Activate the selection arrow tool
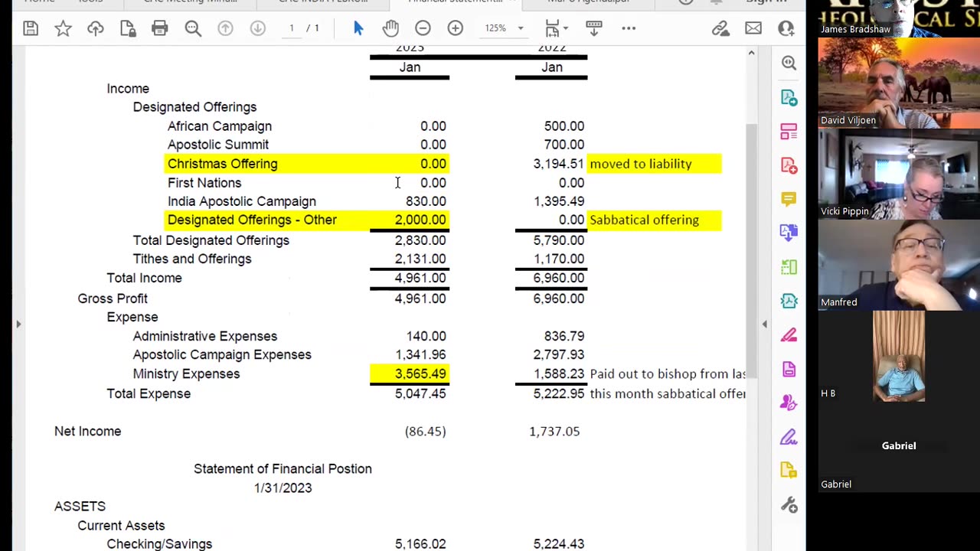Viewport: 980px width, 551px height. click(x=358, y=28)
